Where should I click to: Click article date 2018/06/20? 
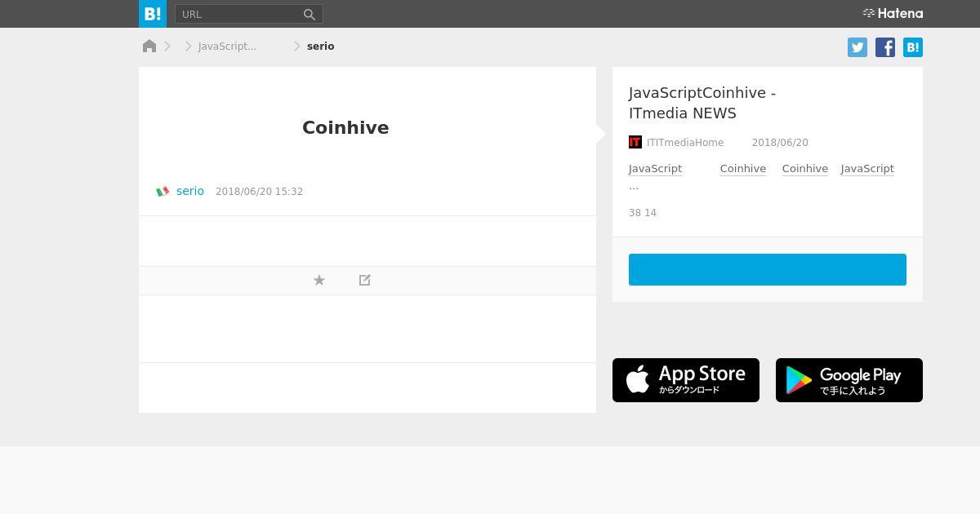point(780,143)
